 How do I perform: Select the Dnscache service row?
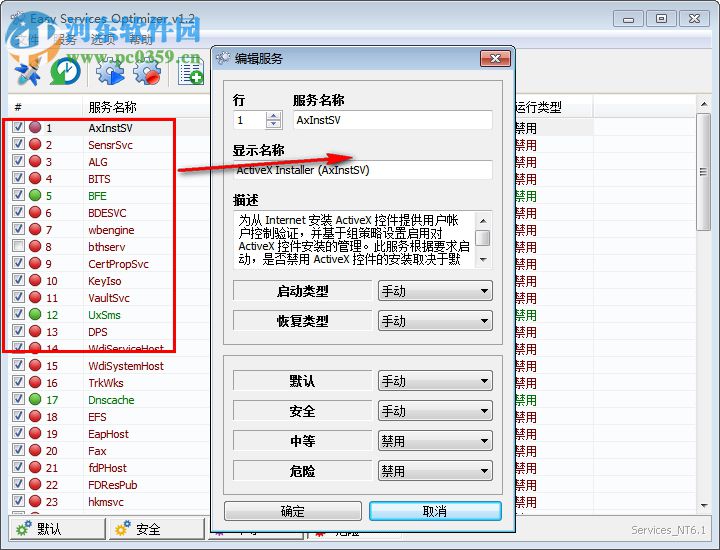(x=112, y=399)
